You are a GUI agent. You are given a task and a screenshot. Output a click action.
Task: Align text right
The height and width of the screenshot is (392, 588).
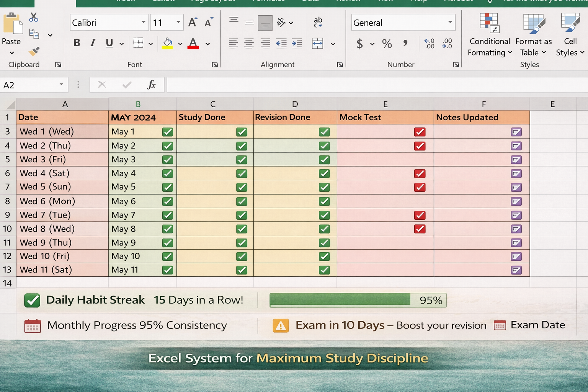click(265, 43)
